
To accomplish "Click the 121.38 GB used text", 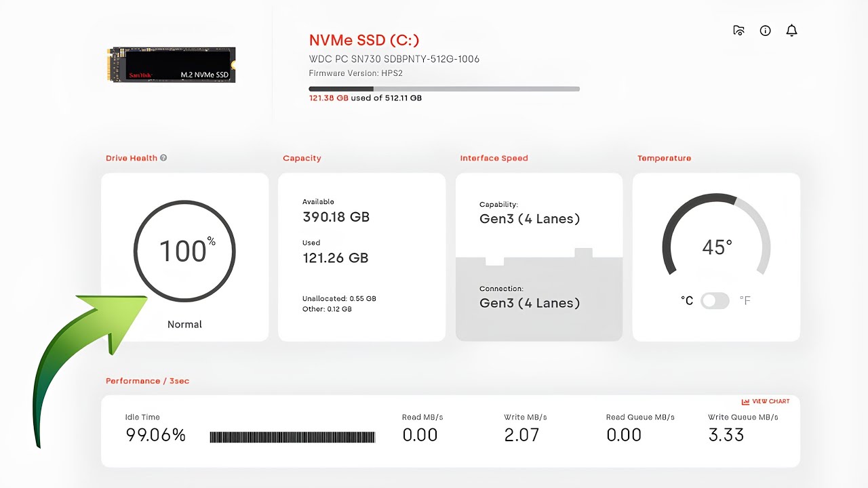I will click(366, 98).
